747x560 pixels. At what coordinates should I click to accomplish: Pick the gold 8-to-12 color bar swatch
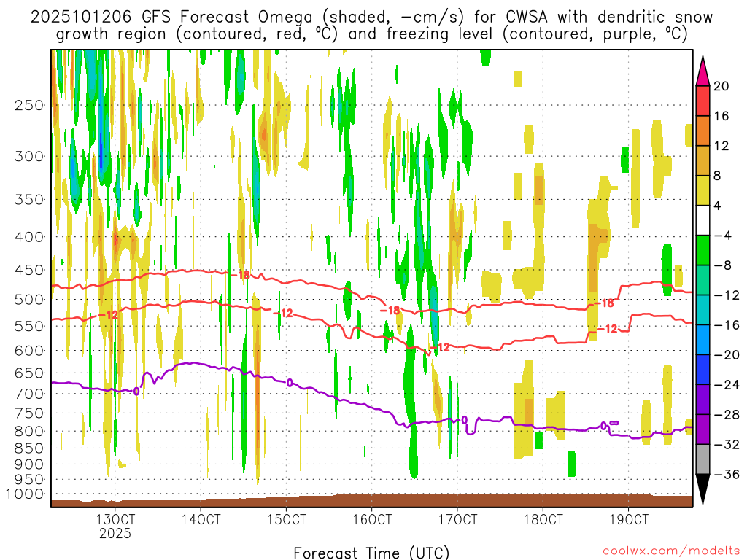click(x=703, y=161)
